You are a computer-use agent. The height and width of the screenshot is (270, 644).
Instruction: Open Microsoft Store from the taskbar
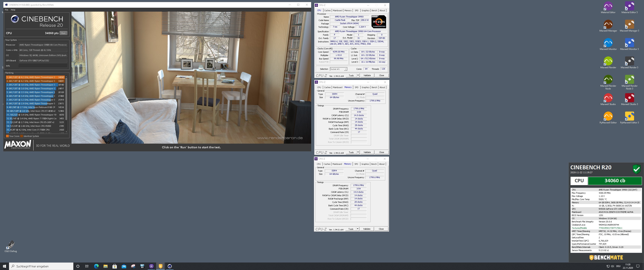point(115,266)
